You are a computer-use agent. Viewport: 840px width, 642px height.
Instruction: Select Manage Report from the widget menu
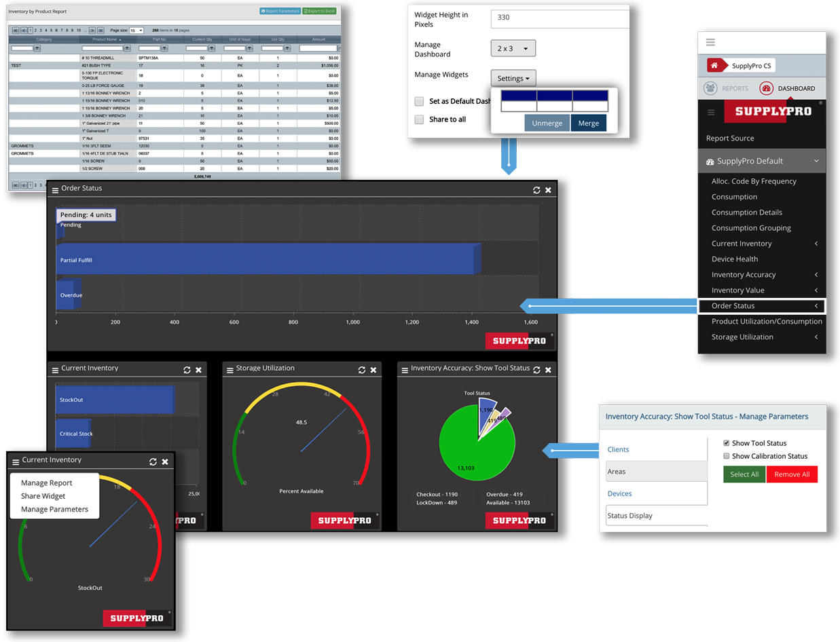(x=47, y=483)
